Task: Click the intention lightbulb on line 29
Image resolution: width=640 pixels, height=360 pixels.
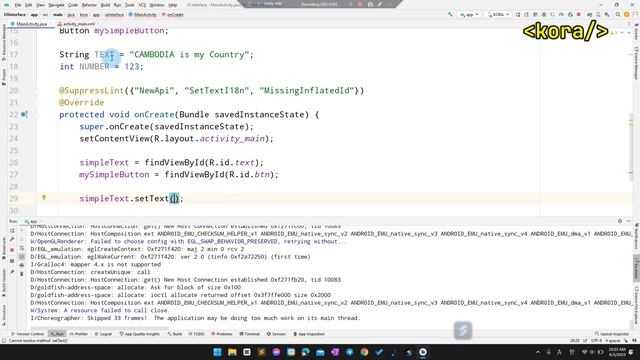Action: tap(44, 198)
